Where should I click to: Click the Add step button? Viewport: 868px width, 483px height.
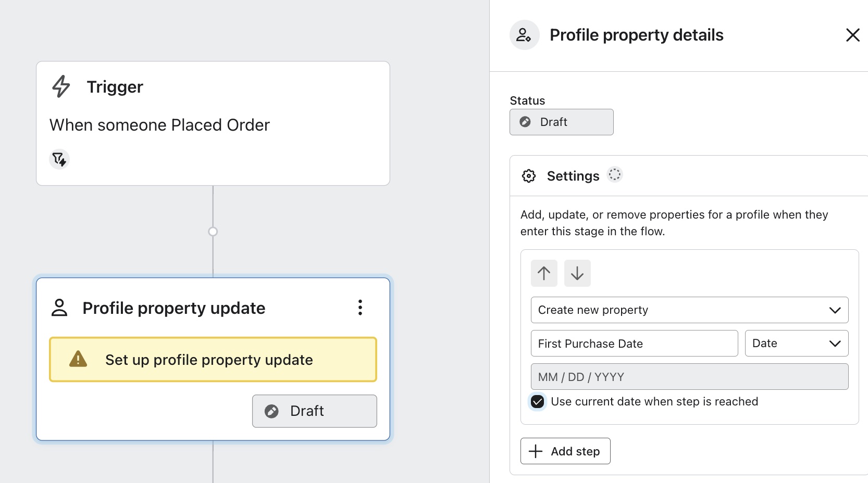565,451
